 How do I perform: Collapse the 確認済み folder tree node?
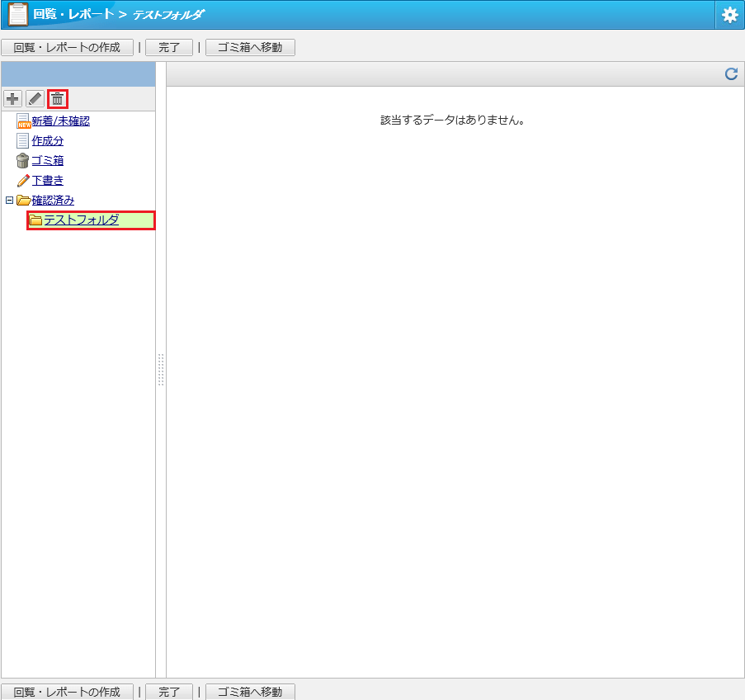[9, 201]
